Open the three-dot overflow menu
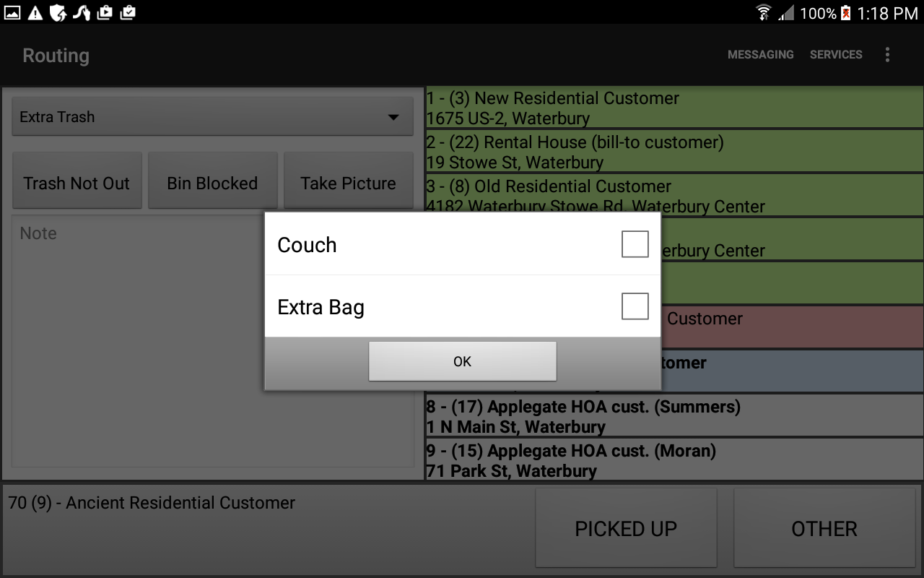Screen dimensions: 924x578 (x=887, y=55)
